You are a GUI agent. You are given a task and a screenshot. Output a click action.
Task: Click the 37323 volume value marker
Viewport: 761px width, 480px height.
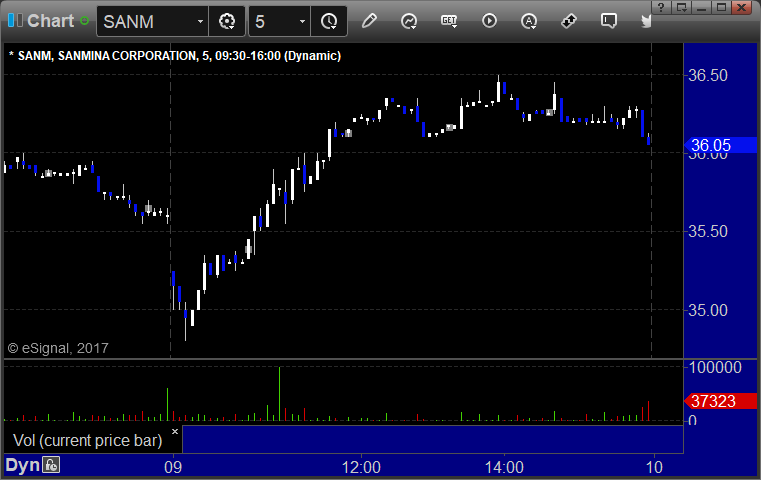pyautogui.click(x=720, y=401)
